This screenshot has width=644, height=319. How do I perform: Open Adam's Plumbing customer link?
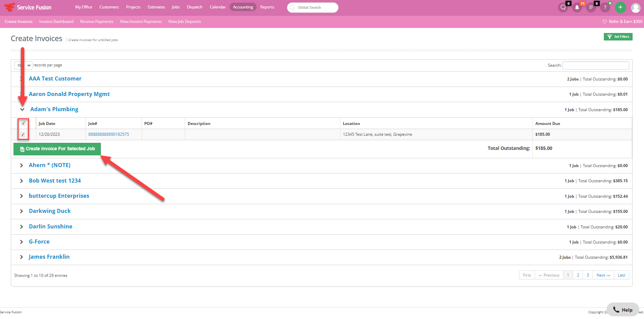[54, 109]
